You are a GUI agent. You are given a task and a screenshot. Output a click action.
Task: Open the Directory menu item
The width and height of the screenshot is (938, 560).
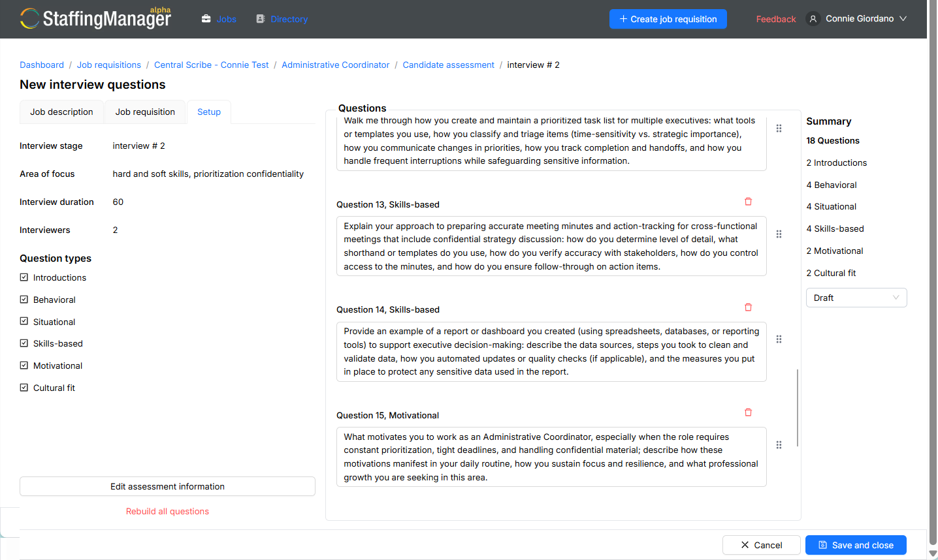click(289, 19)
